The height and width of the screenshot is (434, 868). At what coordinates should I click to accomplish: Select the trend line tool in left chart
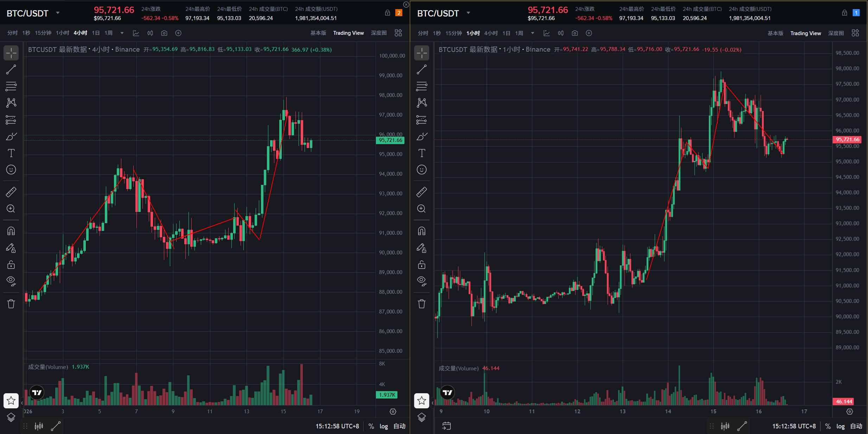11,70
